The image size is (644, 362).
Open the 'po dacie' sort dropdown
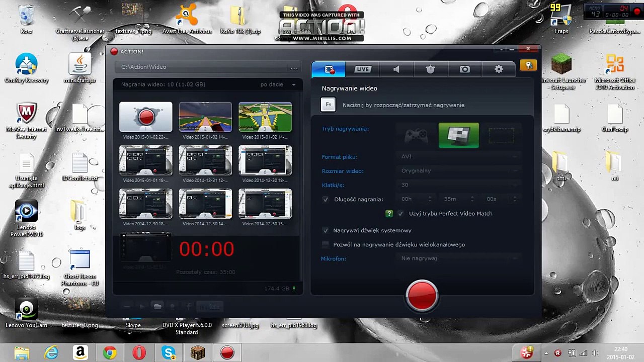[x=278, y=84]
